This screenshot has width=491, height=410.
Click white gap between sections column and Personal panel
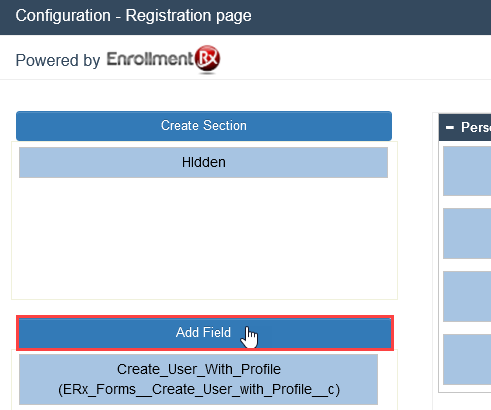[415, 233]
